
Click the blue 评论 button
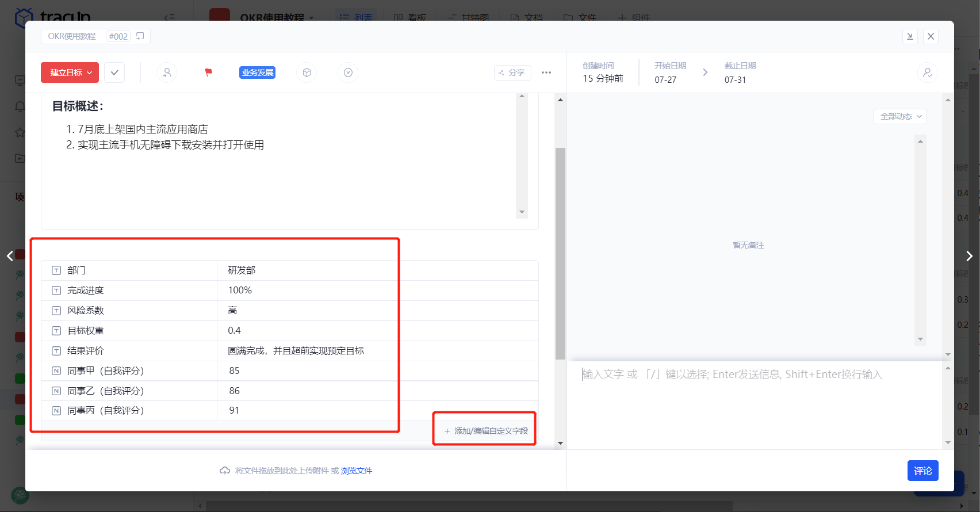[922, 471]
